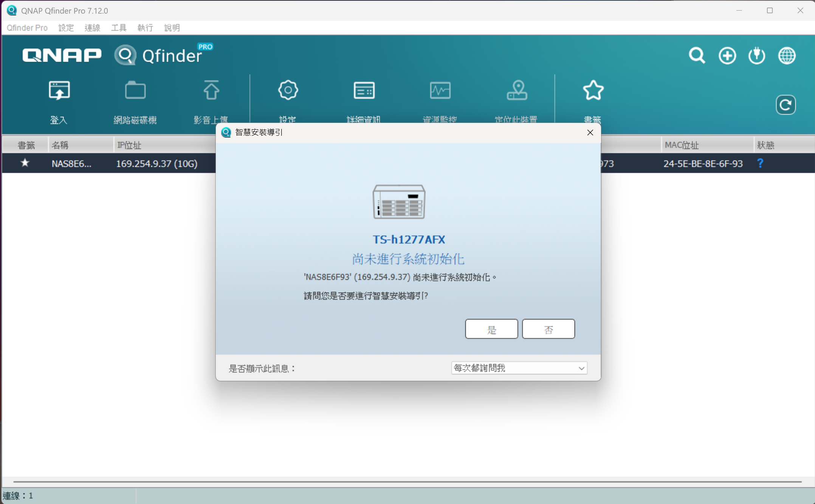
Task: Click the TS-h1277AFX model name text
Action: click(409, 239)
